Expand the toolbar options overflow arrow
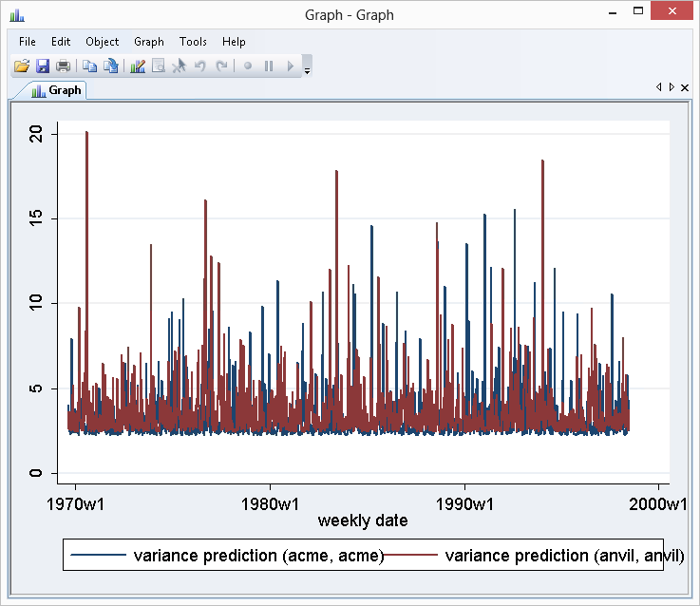The height and width of the screenshot is (606, 700). 307,70
